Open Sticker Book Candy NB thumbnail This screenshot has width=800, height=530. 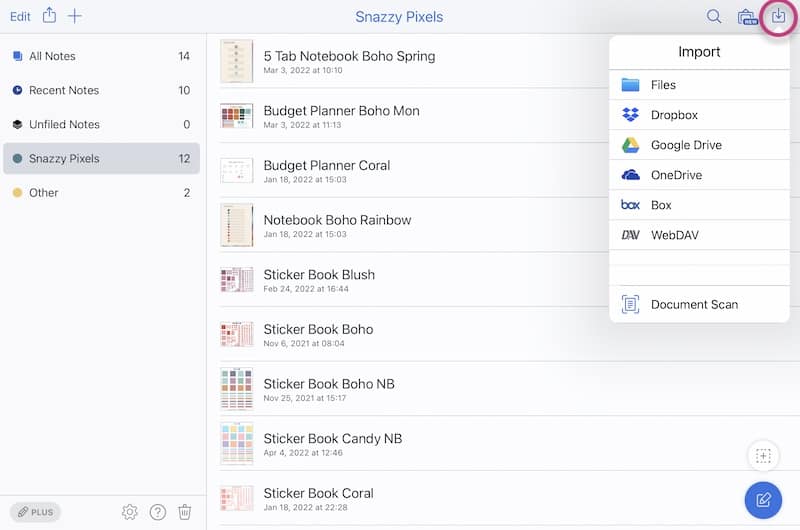[x=237, y=443]
